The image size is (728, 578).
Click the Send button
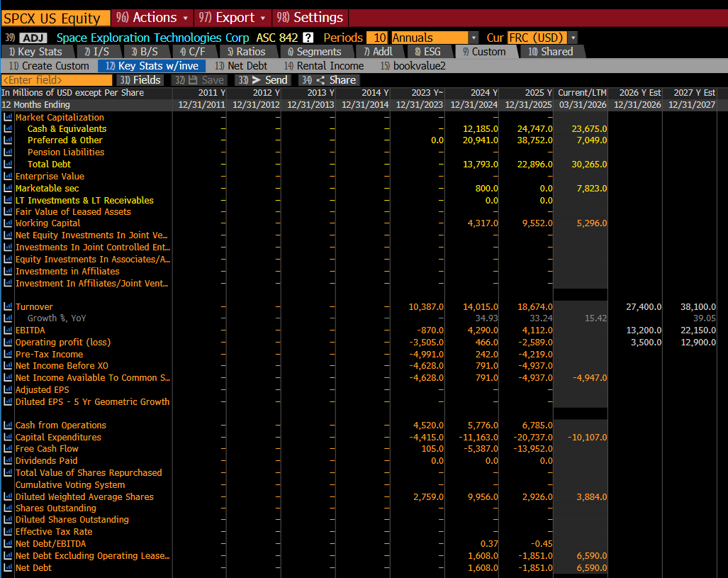263,80
